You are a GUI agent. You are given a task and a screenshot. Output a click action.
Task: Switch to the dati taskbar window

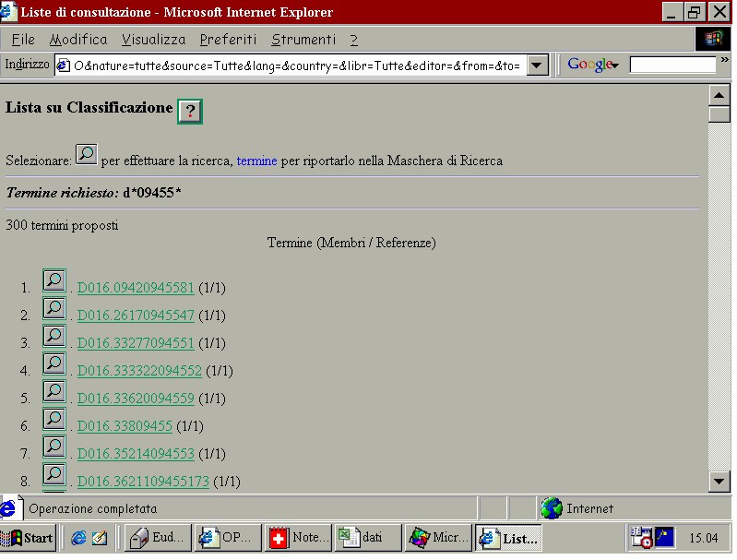click(x=368, y=538)
